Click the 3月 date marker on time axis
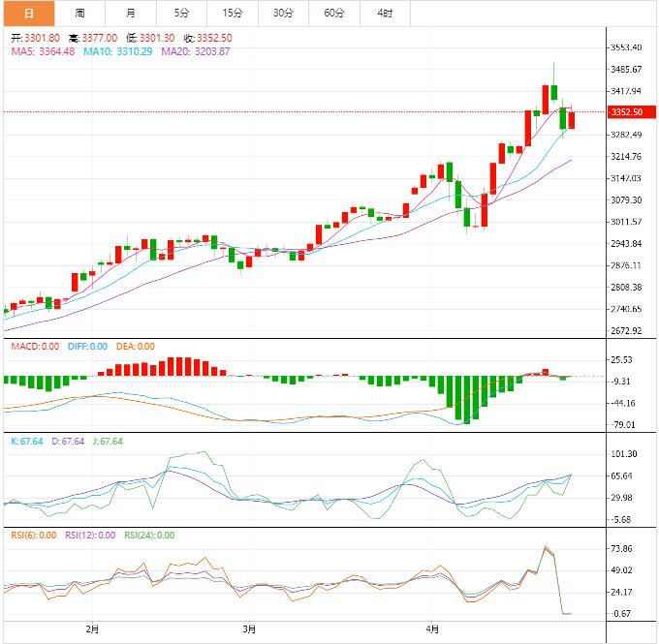Screen dimensions: 659x644 point(249,629)
